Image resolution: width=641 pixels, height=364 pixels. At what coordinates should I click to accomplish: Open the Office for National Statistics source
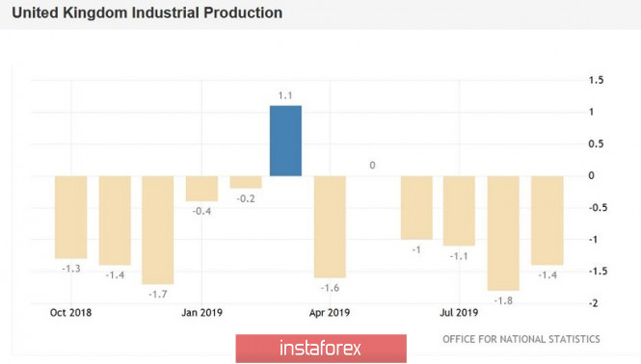pos(521,339)
